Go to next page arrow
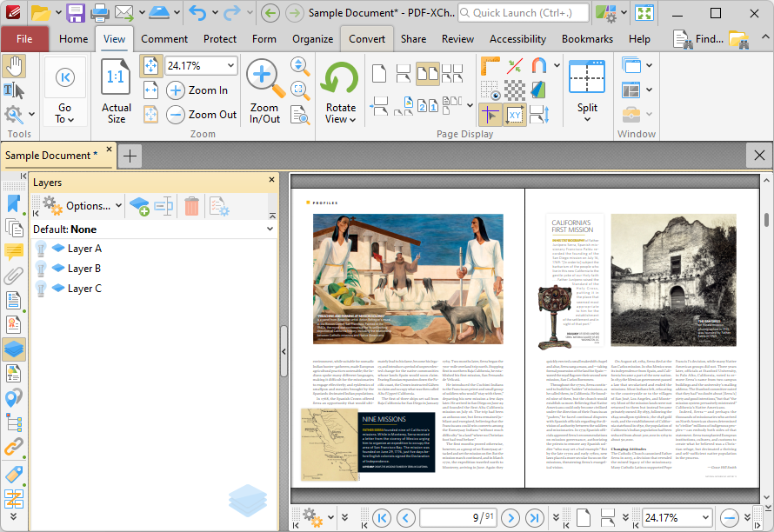 [510, 518]
